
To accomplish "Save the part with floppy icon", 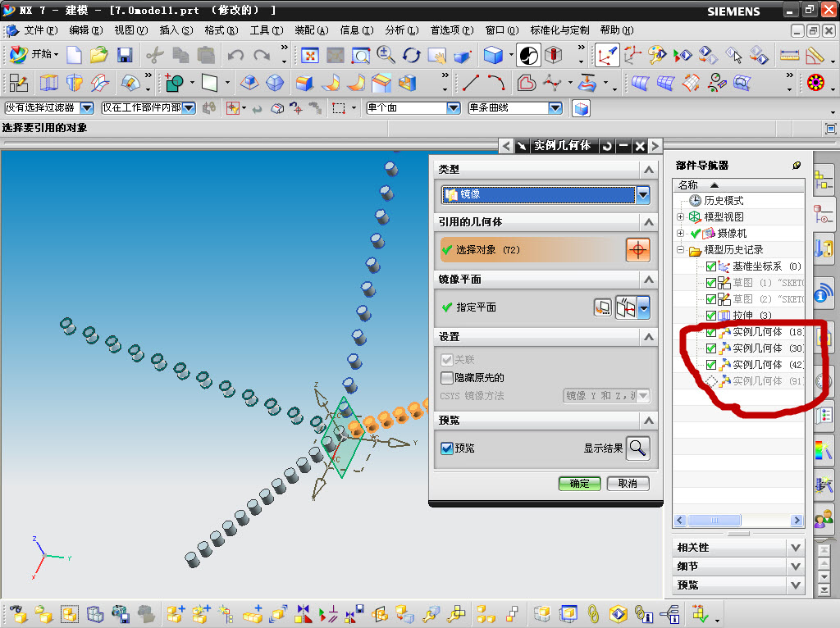I will [125, 55].
